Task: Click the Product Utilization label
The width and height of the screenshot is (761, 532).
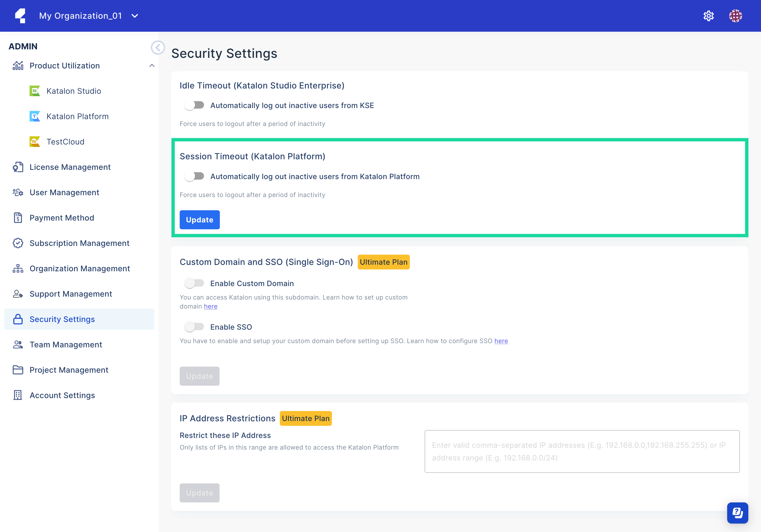Action: coord(65,66)
